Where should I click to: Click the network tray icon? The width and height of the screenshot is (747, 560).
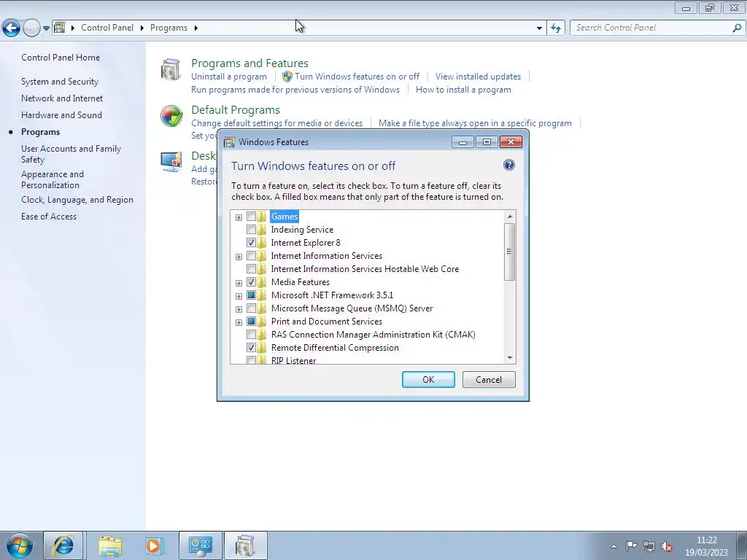point(649,546)
